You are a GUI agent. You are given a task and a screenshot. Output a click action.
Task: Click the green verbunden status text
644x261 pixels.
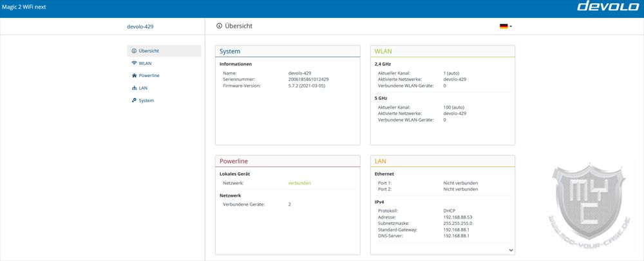tap(299, 183)
